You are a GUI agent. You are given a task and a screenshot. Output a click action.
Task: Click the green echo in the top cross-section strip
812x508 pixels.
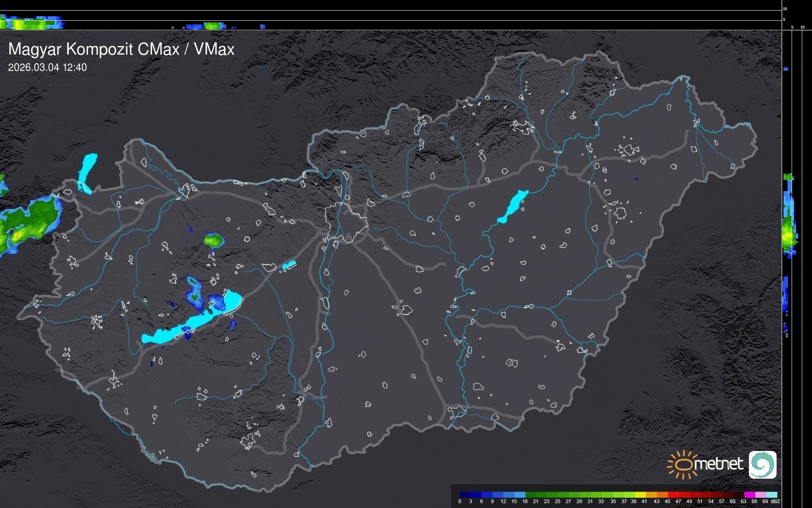pyautogui.click(x=212, y=26)
